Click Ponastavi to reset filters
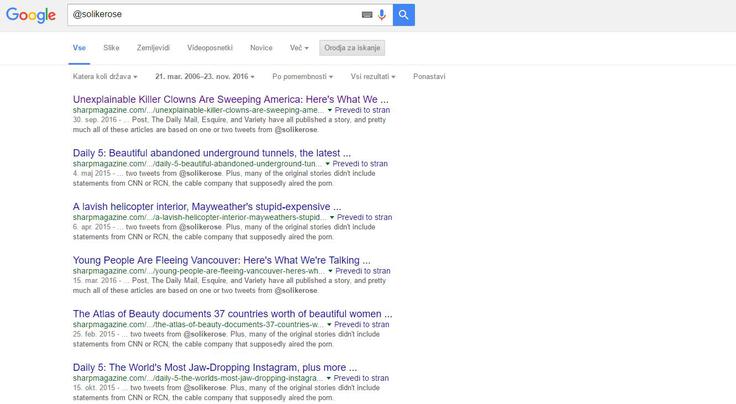 429,76
